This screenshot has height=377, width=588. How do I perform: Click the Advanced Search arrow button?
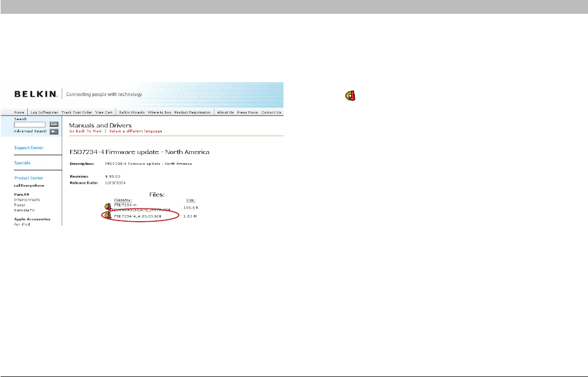(54, 132)
